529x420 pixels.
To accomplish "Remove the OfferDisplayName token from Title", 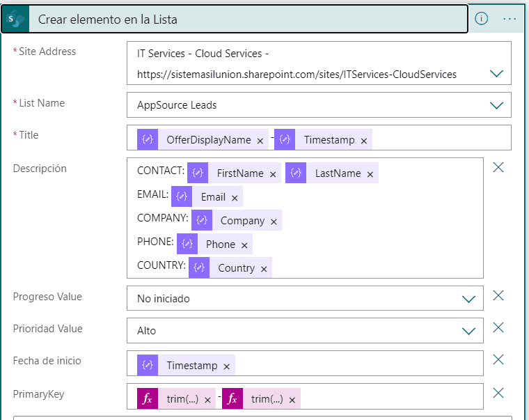I will click(x=260, y=141).
